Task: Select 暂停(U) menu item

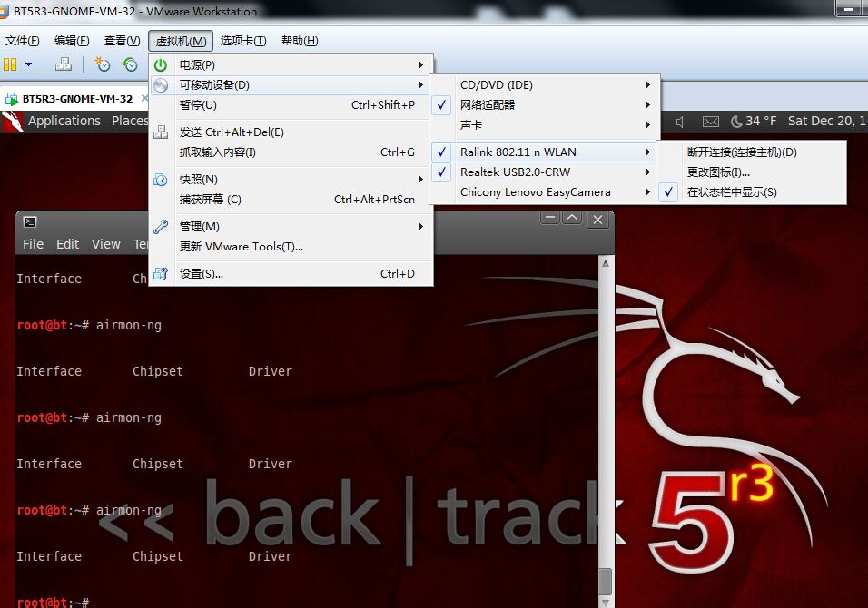Action: point(291,105)
